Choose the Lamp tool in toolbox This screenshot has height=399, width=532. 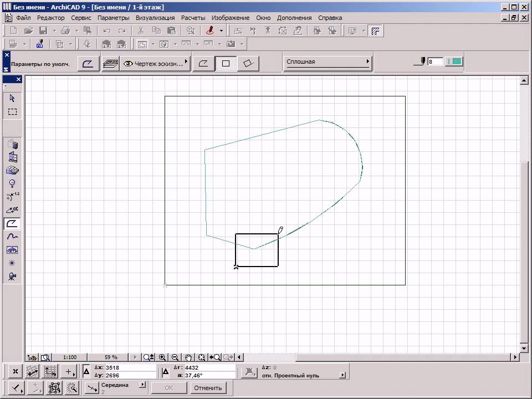click(12, 183)
